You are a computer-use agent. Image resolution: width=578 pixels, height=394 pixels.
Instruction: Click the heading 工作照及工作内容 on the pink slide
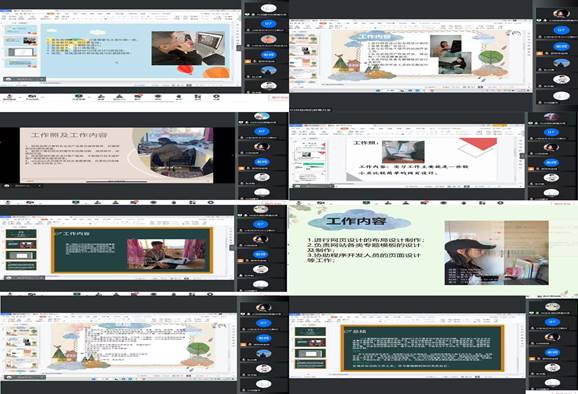69,135
